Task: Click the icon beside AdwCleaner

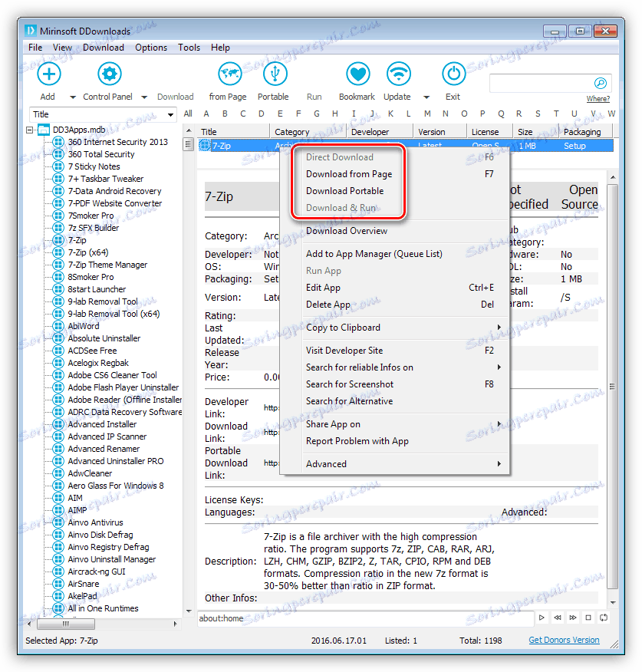Action: 58,473
